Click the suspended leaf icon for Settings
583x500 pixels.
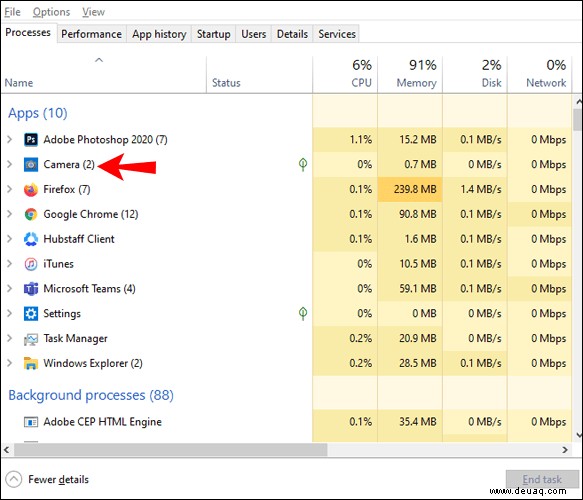coord(303,313)
